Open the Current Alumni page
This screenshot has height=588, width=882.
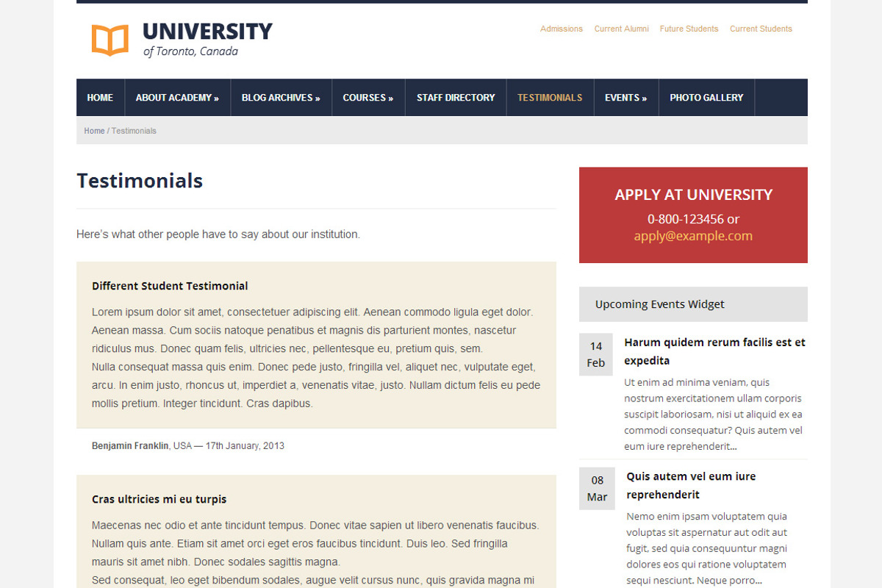click(622, 29)
